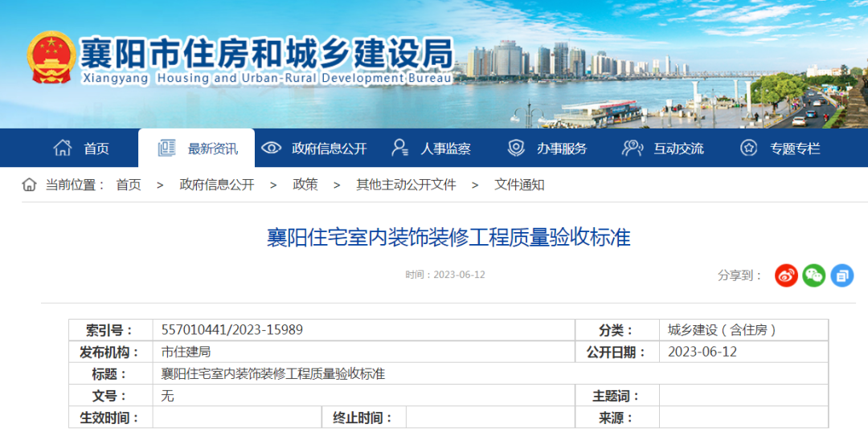Screen dimensions: 868x436
Task: Click the 文件通知 breadcrumb link
Action: [x=519, y=185]
